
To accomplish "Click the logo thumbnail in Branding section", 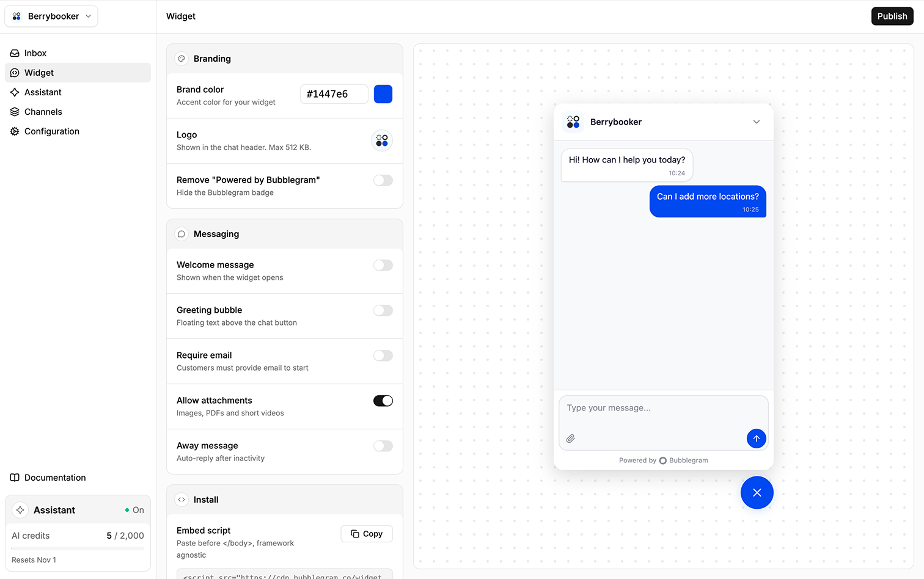I will [x=382, y=140].
